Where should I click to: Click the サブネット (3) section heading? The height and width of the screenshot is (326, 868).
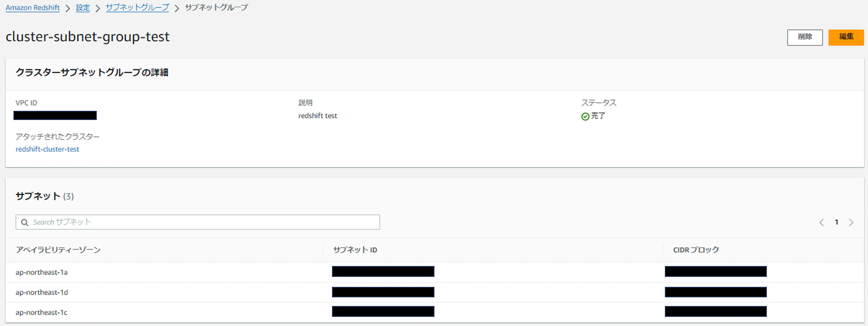[45, 196]
